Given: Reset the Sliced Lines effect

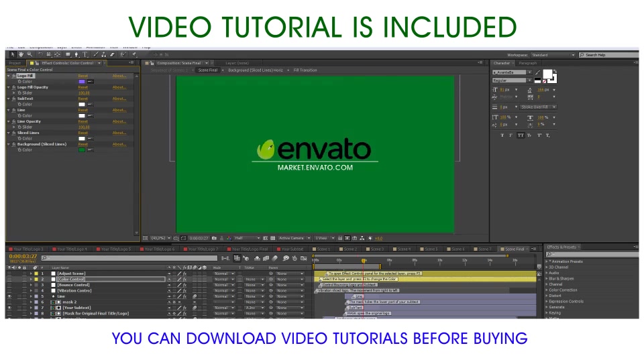Looking at the screenshot, I should (x=83, y=133).
